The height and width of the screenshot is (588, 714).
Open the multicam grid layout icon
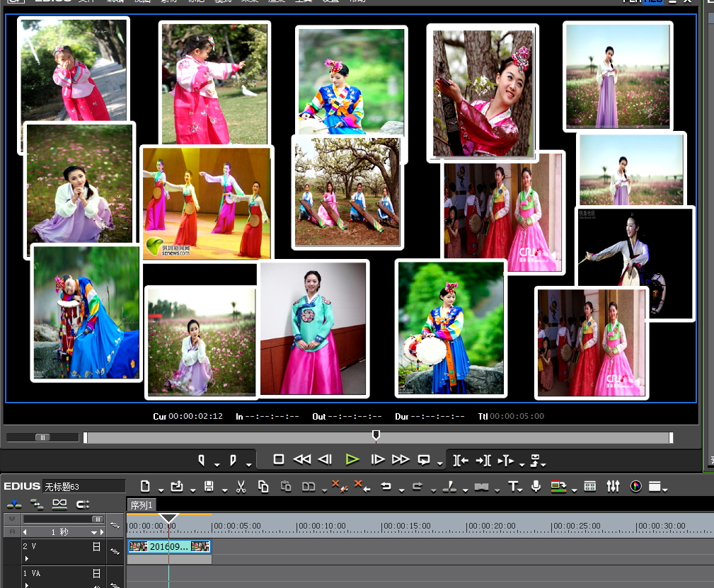point(590,486)
